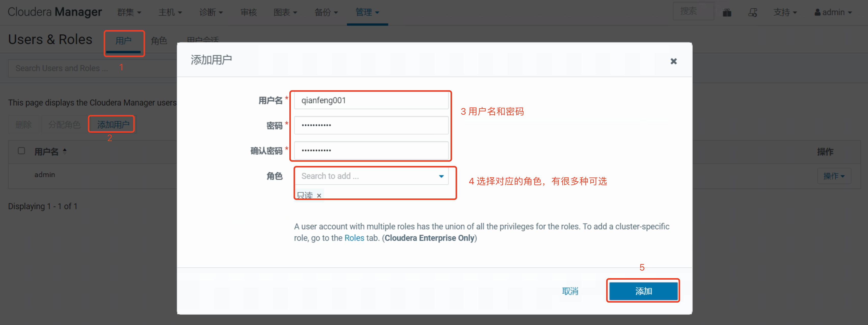
Task: Click the 确认密码 password field
Action: coord(371,150)
